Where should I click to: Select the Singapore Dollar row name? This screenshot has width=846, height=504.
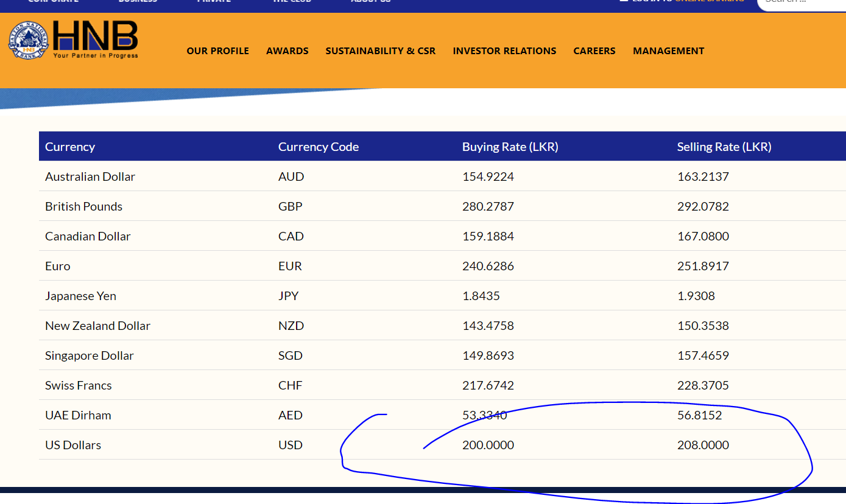(90, 355)
